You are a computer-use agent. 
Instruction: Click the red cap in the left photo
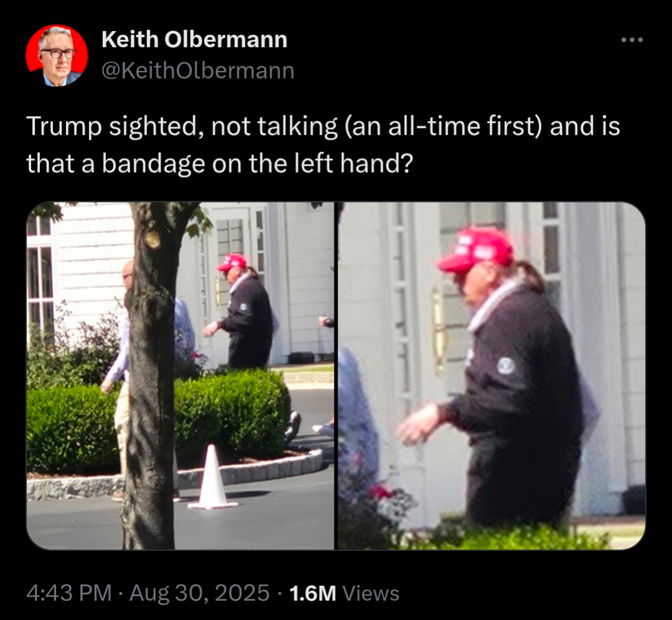pos(232,262)
